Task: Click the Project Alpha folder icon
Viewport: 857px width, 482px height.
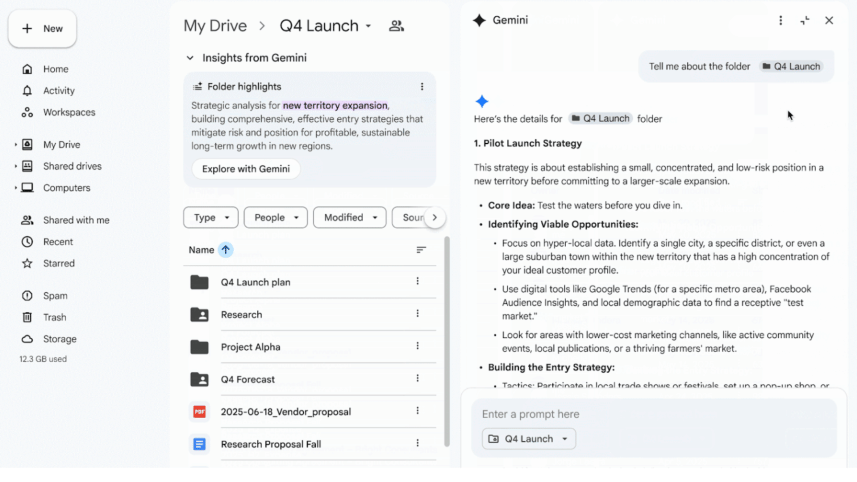Action: point(199,347)
